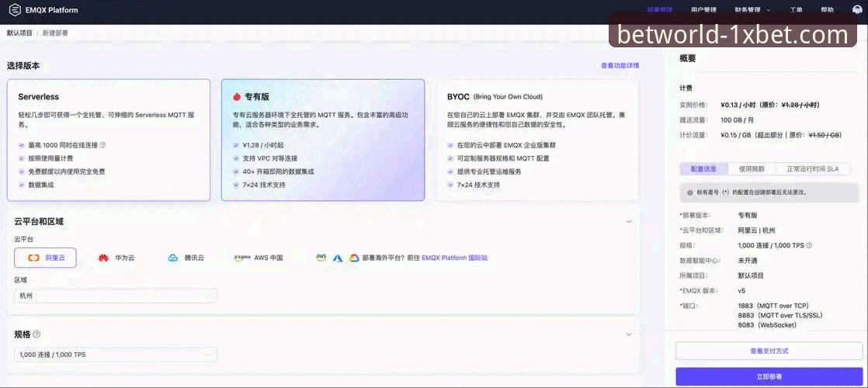Select AWS 中国 as cloud platform
The image size is (868, 388).
pyautogui.click(x=259, y=258)
